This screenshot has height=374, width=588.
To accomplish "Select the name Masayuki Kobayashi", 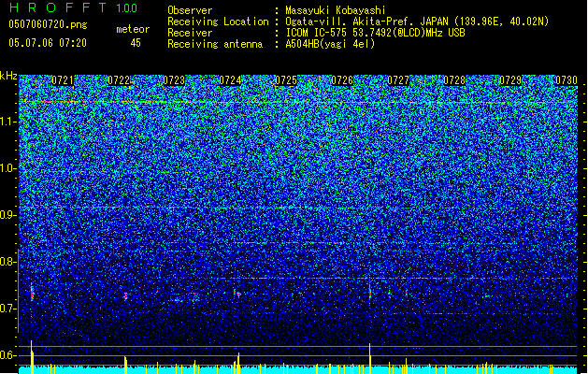I will (x=336, y=10).
